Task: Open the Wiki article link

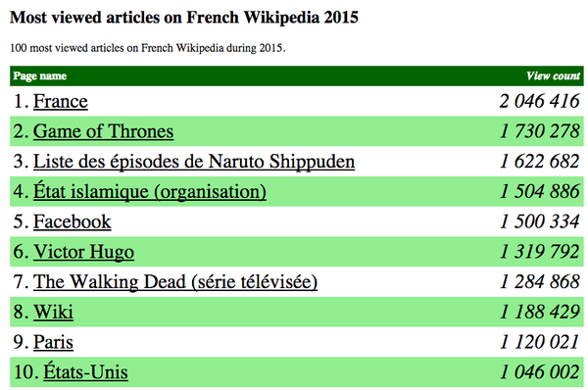Action: point(53,312)
